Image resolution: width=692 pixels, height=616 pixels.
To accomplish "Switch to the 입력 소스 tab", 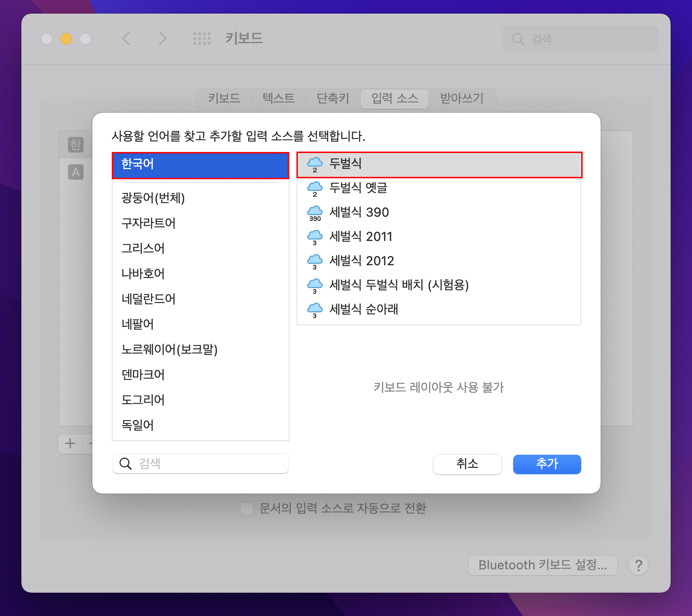I will [x=395, y=99].
